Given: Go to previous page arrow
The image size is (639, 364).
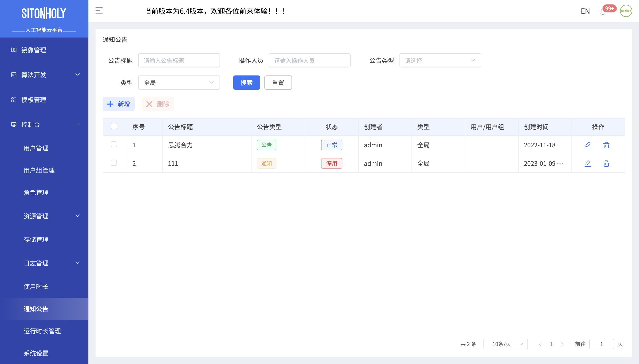Looking at the screenshot, I should pyautogui.click(x=540, y=344).
